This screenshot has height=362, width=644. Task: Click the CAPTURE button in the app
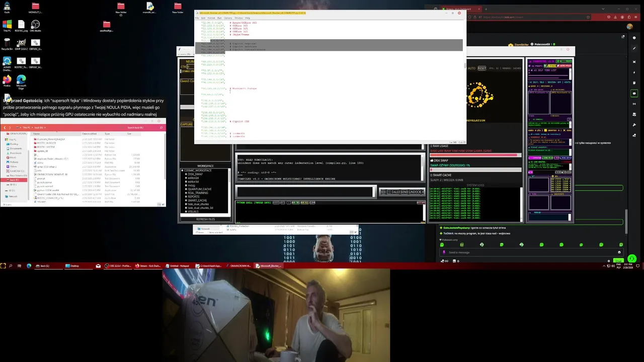pos(186,124)
